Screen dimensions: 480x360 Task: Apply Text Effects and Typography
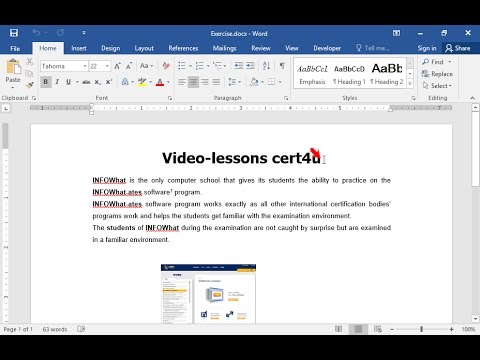(125, 82)
